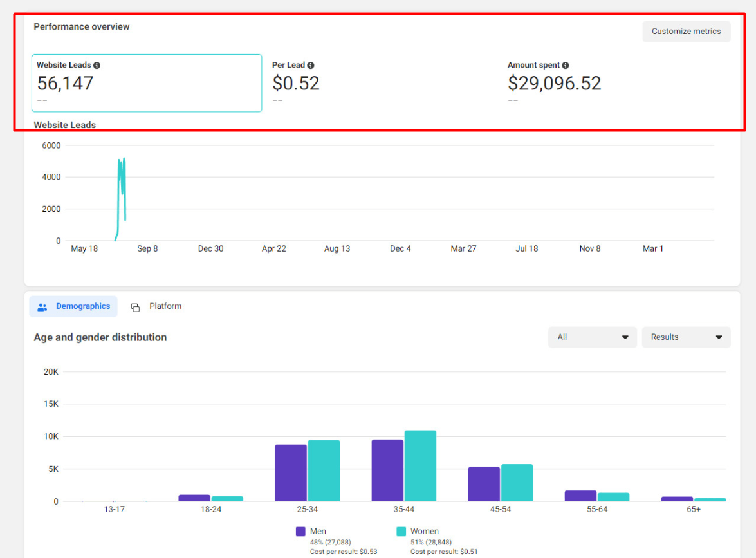Screen dimensions: 756x558
Task: Select the Website Leads metric card
Action: click(x=147, y=83)
